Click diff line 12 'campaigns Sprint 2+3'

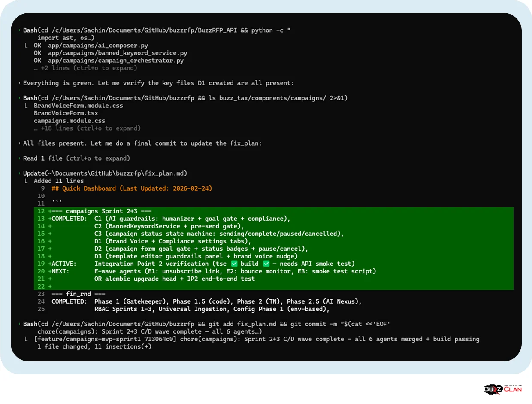273,211
